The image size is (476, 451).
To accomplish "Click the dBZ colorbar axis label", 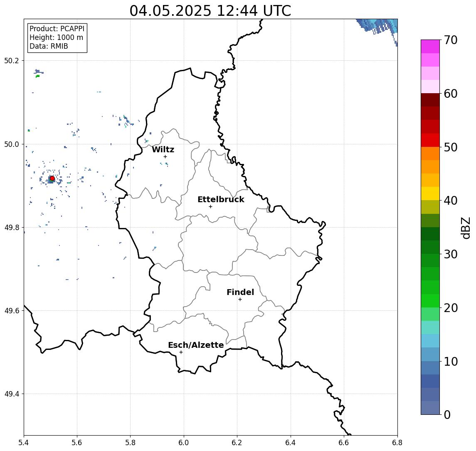I will [x=466, y=228].
